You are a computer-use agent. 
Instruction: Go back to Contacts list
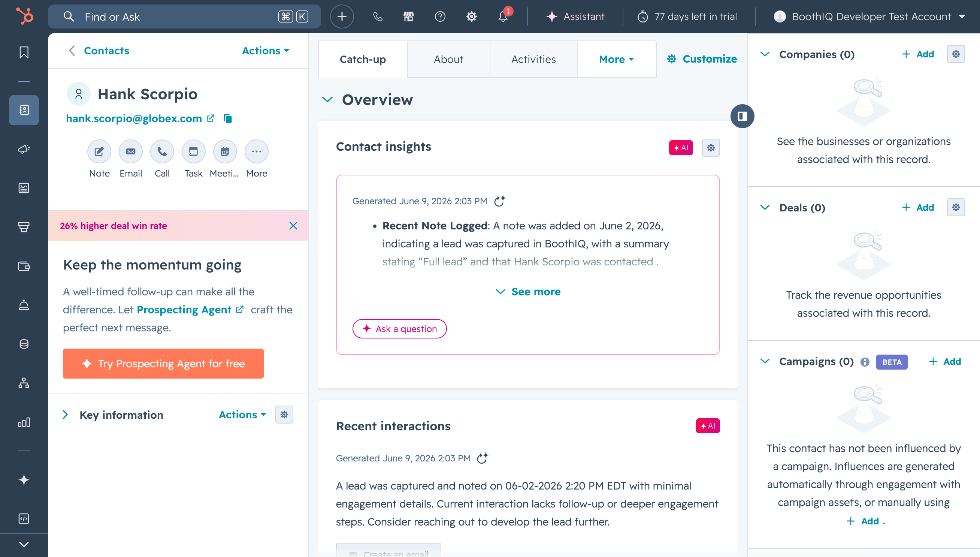99,51
